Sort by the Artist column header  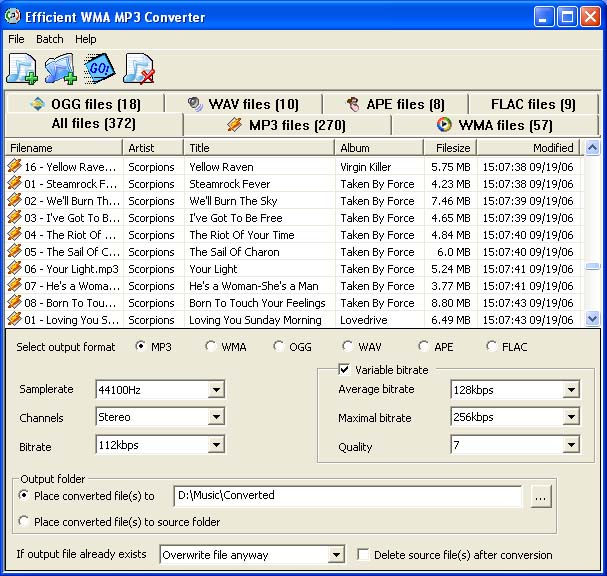pyautogui.click(x=153, y=147)
